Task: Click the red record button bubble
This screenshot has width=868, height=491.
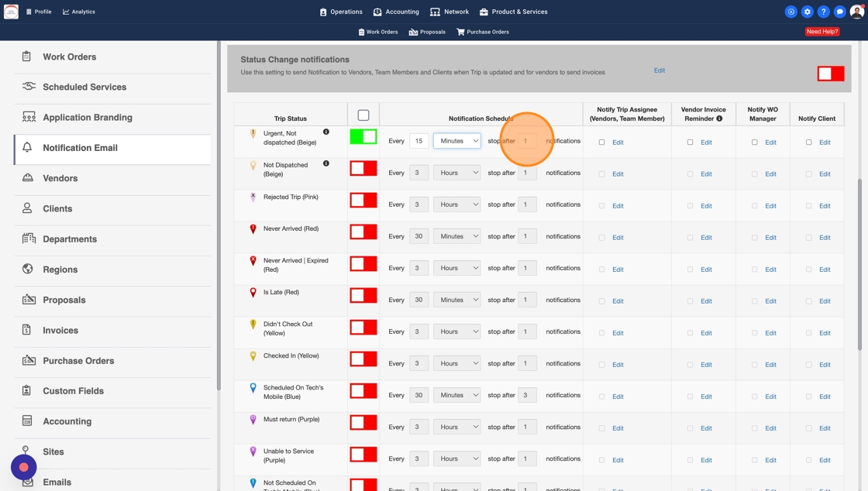Action: pyautogui.click(x=24, y=467)
